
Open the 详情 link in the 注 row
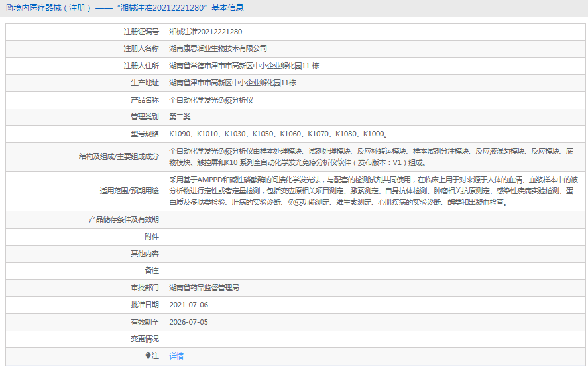(176, 356)
